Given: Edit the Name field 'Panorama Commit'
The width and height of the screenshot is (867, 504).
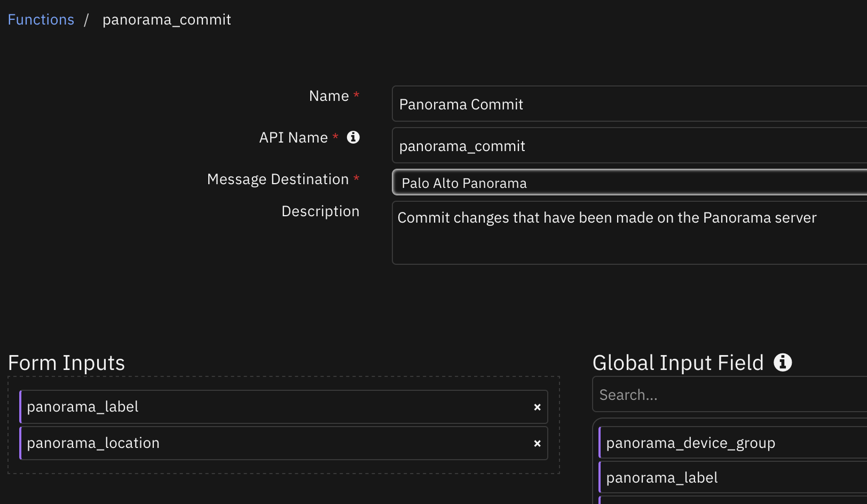Looking at the screenshot, I should pyautogui.click(x=629, y=104).
